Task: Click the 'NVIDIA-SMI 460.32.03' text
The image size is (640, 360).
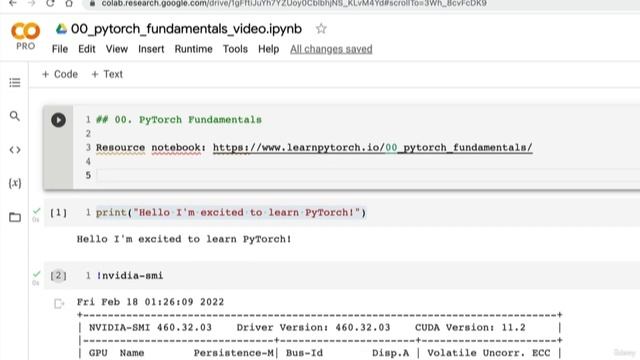Action: (x=150, y=327)
